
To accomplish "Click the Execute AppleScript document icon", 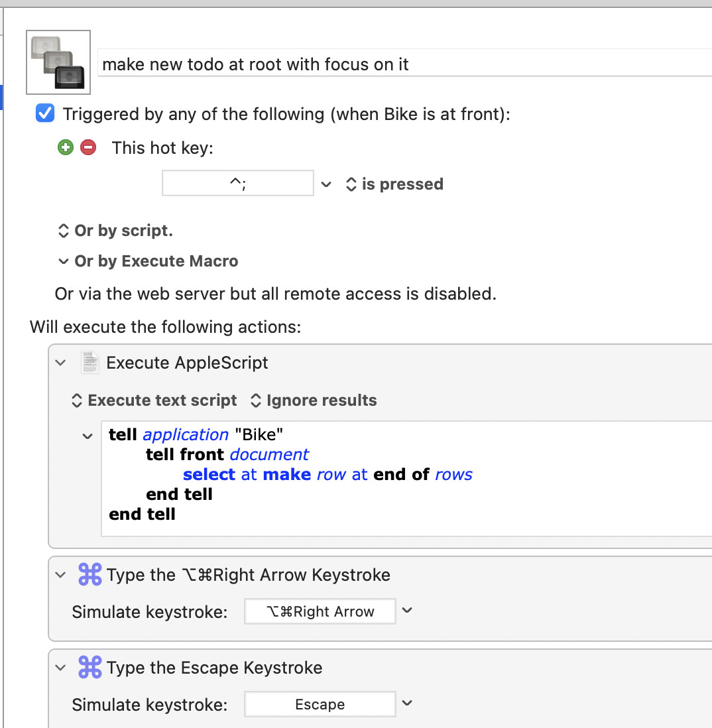I will pyautogui.click(x=90, y=363).
